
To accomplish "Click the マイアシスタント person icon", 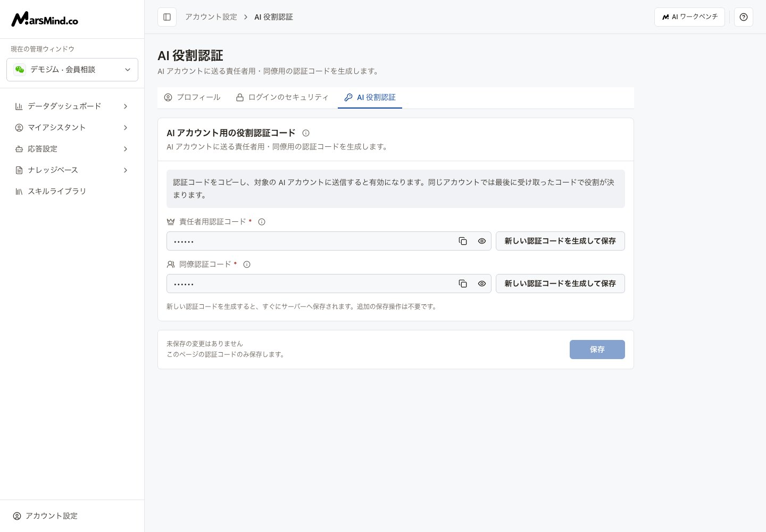I will pyautogui.click(x=19, y=128).
